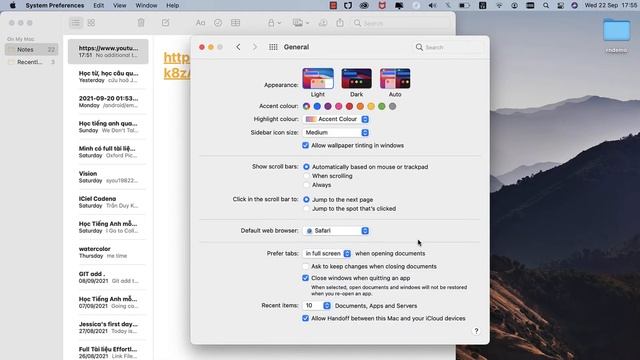Insert a table in Notes toolbar
This screenshot has height=360, width=640.
(x=236, y=23)
